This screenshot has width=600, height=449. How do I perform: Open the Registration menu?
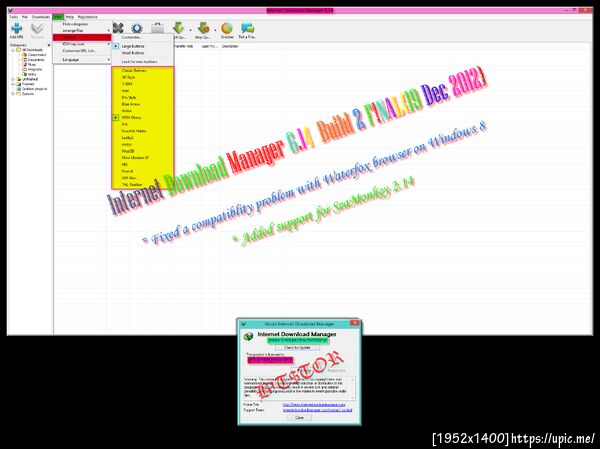click(x=88, y=17)
